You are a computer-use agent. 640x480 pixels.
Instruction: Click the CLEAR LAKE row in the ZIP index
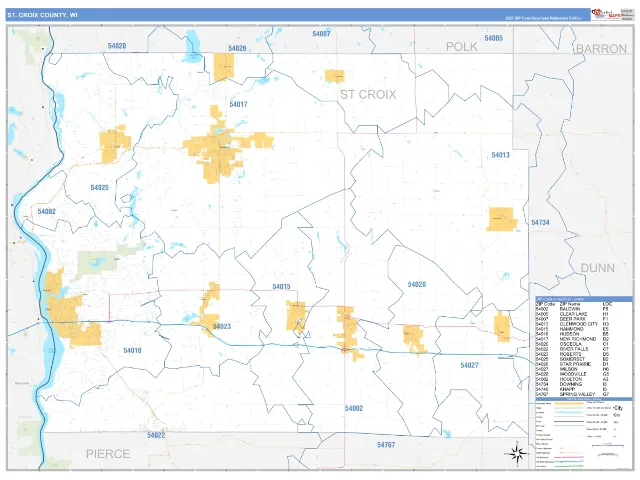pyautogui.click(x=574, y=314)
